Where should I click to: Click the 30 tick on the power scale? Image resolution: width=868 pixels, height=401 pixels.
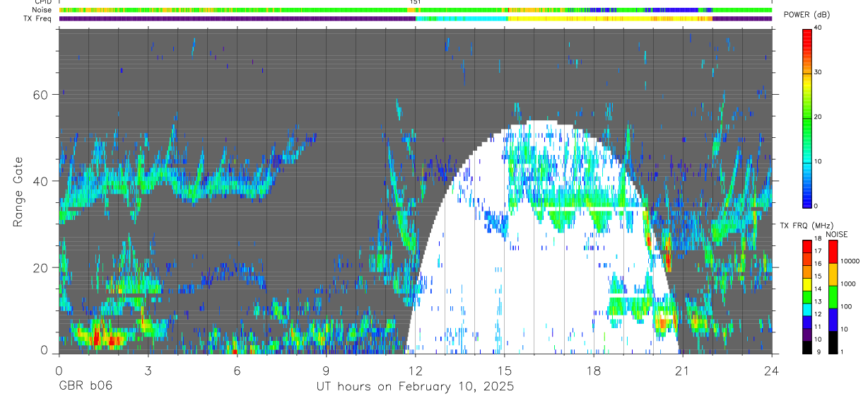click(819, 72)
